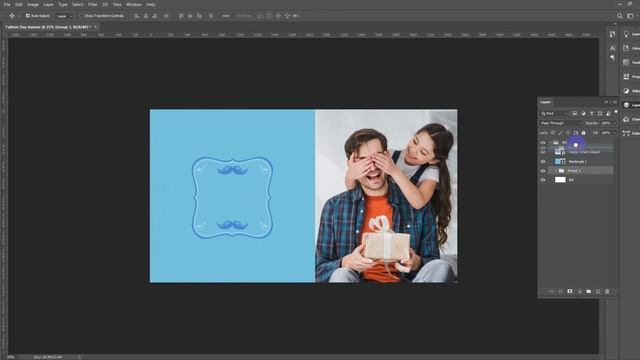Create a new group folder icon

[x=589, y=291]
